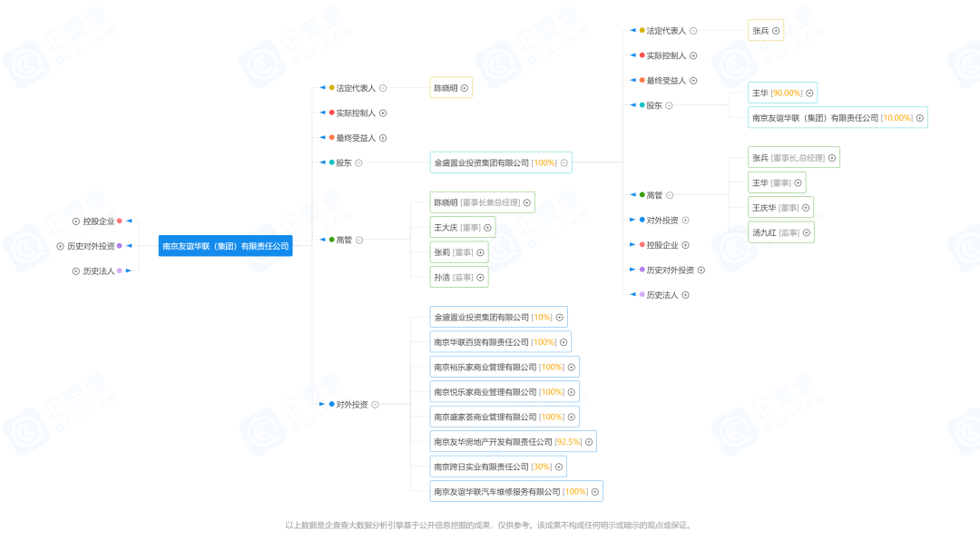Select 汤九红 [监事] person name
The height and width of the screenshot is (541, 980).
764,232
